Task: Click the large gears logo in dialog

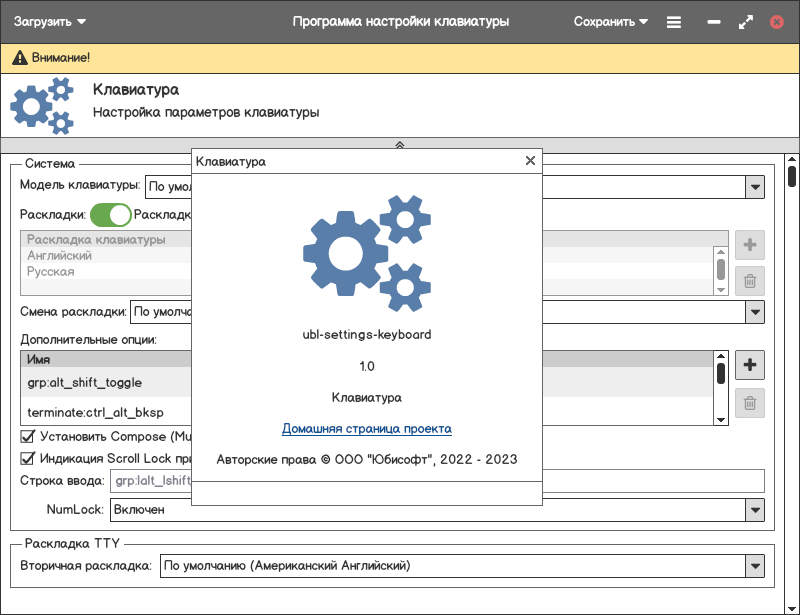Action: 366,253
